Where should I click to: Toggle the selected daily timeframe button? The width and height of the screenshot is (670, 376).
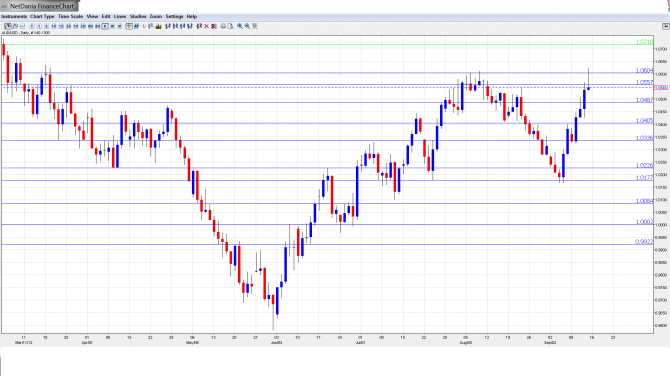[105, 26]
